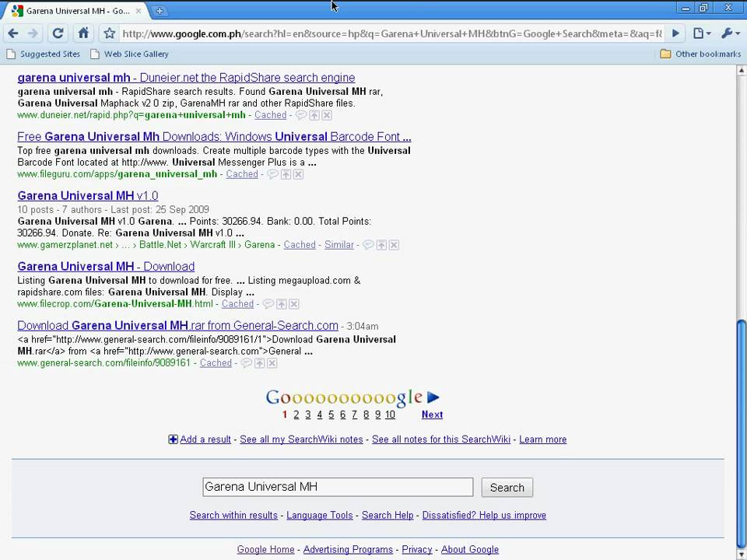Open Similar pages for gamerzplanet.net result

pyautogui.click(x=339, y=245)
